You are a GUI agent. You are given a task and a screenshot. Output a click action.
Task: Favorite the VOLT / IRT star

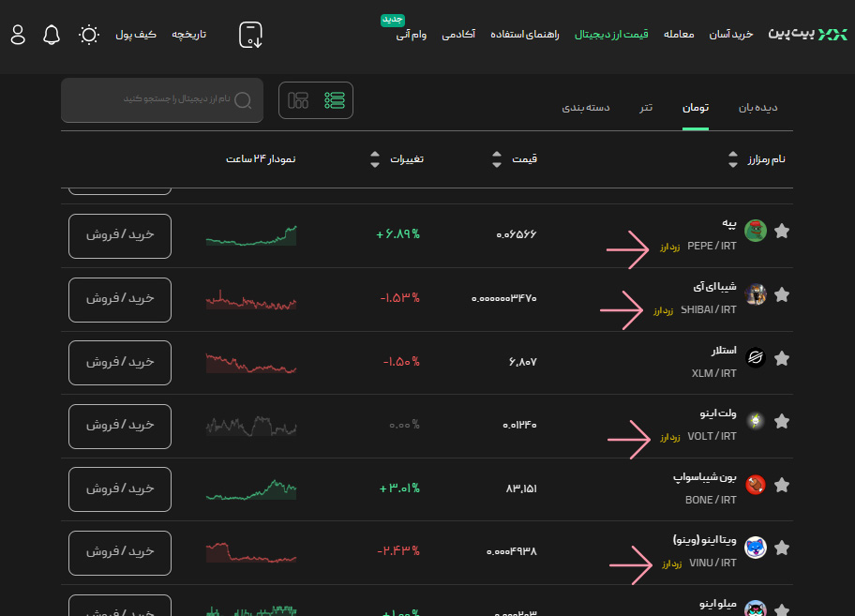point(782,421)
